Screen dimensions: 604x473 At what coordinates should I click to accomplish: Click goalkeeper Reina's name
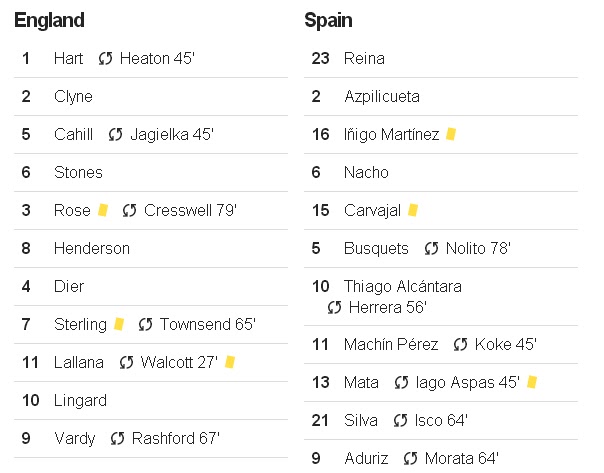pyautogui.click(x=363, y=59)
